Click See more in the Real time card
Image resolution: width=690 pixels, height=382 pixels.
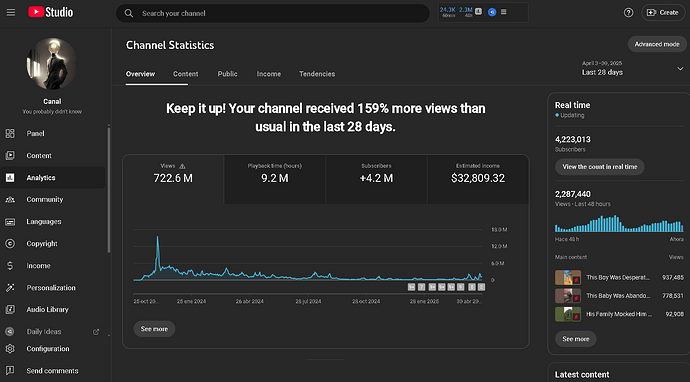pos(576,339)
